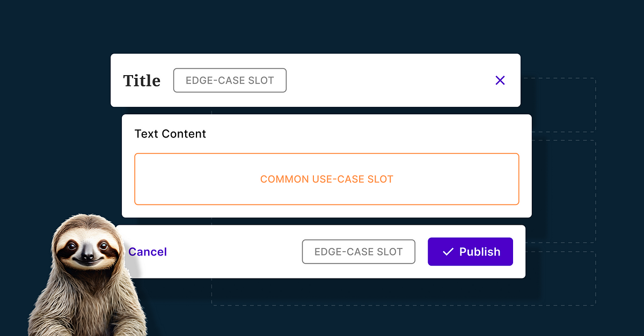Click the orange COMMON USE-CASE SLOT box

tap(326, 179)
